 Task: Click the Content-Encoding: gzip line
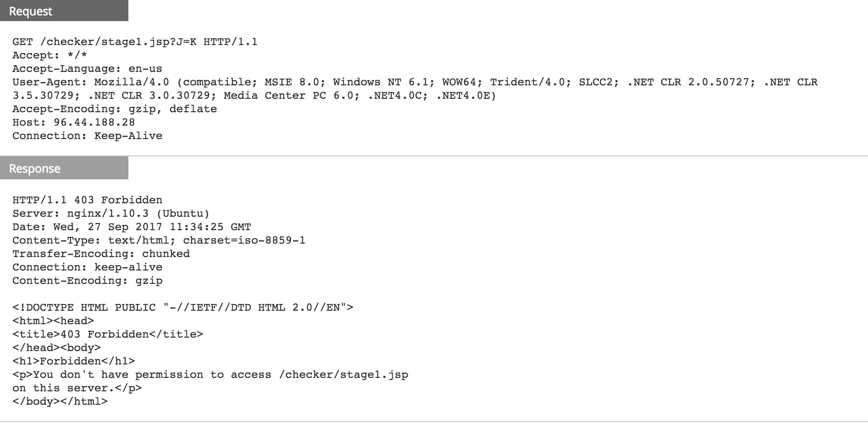87,281
